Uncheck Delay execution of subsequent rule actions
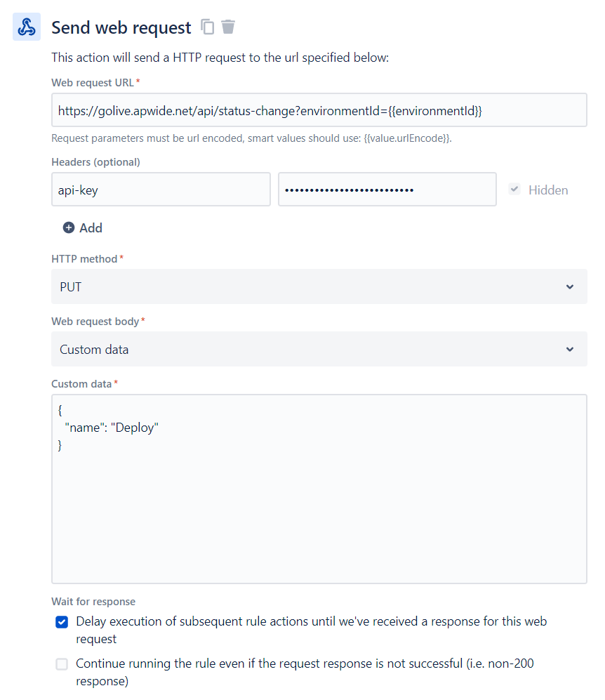The height and width of the screenshot is (700, 605). point(62,622)
